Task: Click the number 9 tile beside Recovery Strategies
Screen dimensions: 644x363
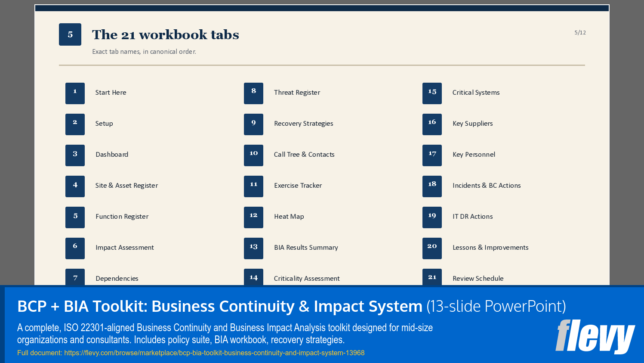Action: click(x=253, y=124)
